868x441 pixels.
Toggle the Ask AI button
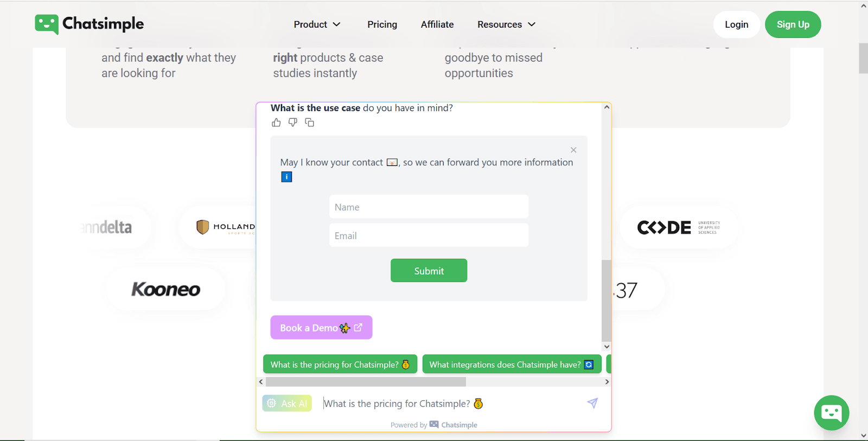pos(287,403)
